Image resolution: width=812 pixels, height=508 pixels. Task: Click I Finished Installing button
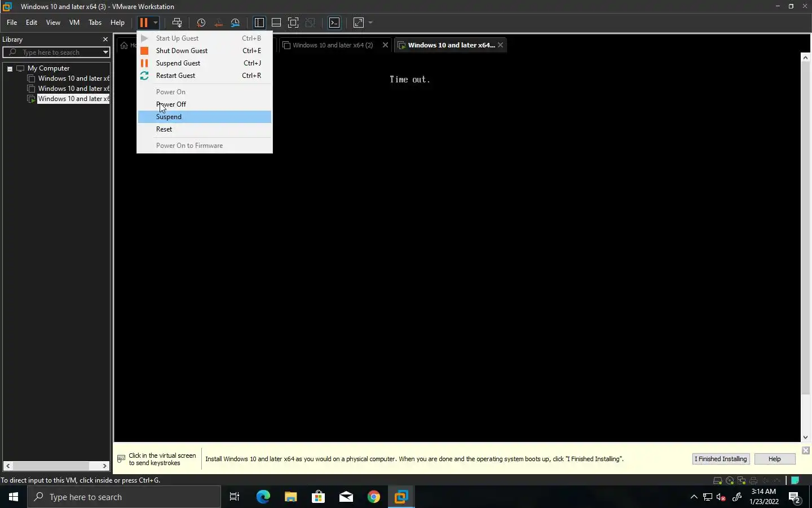tap(721, 459)
